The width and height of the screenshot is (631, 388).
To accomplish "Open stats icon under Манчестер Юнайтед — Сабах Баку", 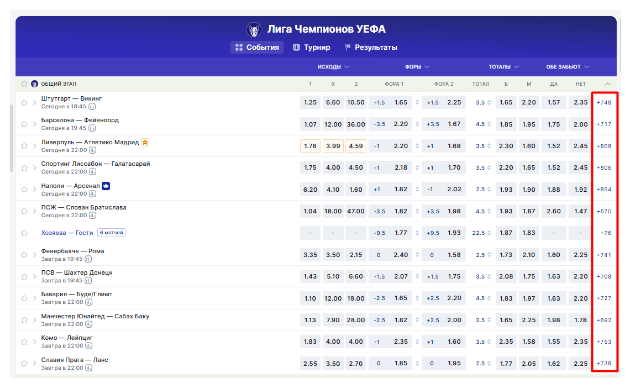I will pyautogui.click(x=89, y=324).
